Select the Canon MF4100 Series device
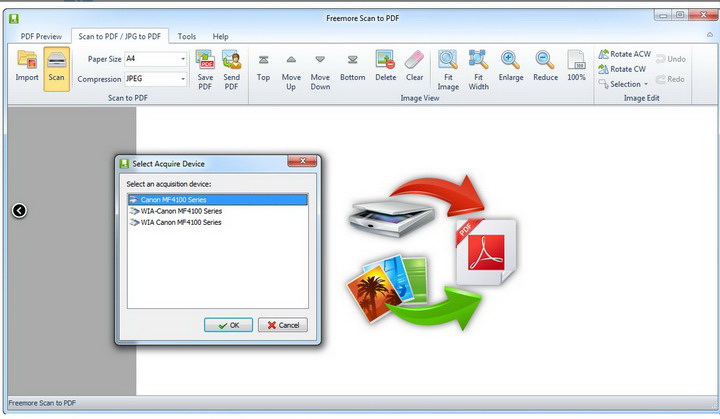The height and width of the screenshot is (419, 720). (218, 199)
